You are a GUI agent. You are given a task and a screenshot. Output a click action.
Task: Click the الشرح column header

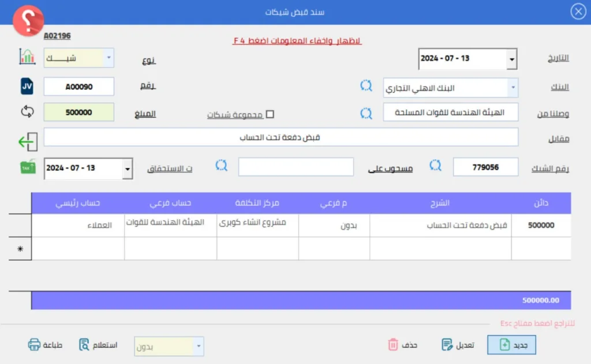point(440,203)
